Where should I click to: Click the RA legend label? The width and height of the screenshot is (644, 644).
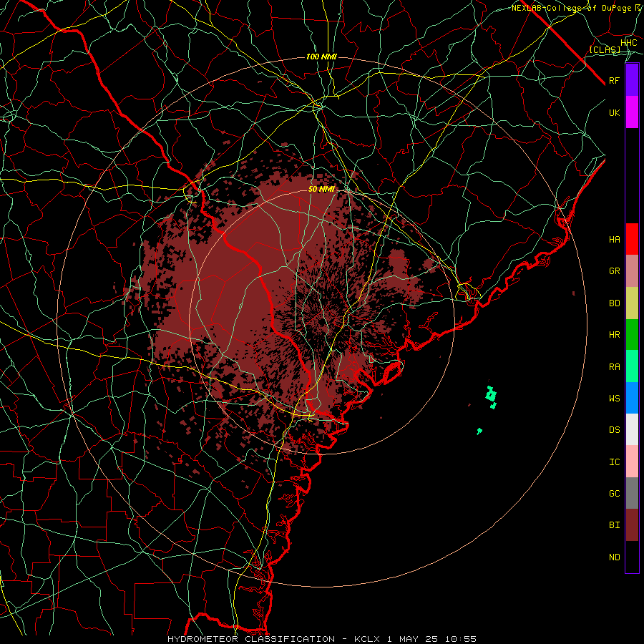615,367
